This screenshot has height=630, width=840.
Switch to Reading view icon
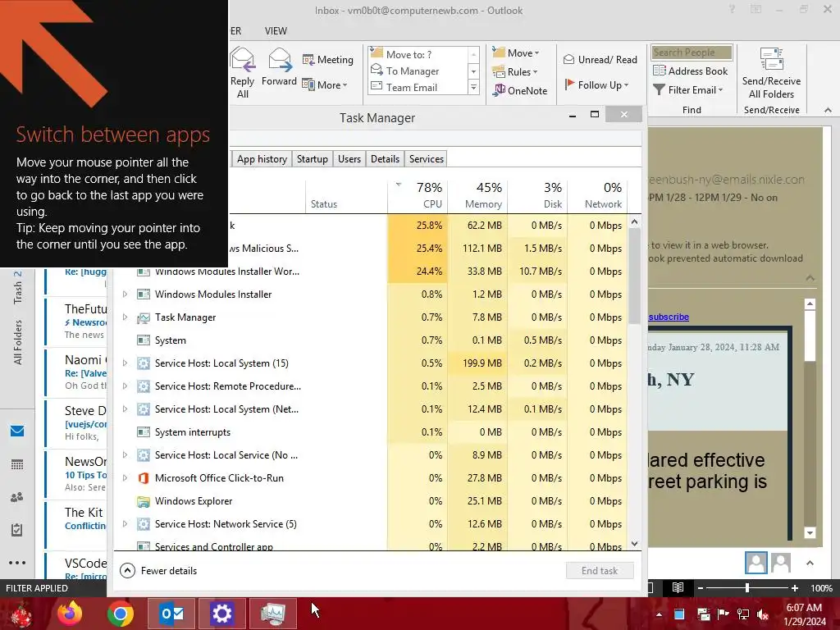point(677,587)
